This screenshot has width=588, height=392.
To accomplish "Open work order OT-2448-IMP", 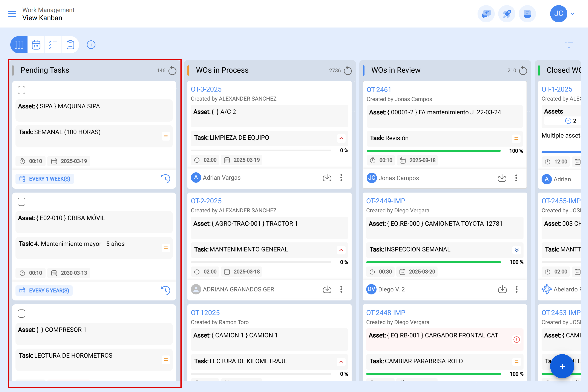I will click(386, 313).
